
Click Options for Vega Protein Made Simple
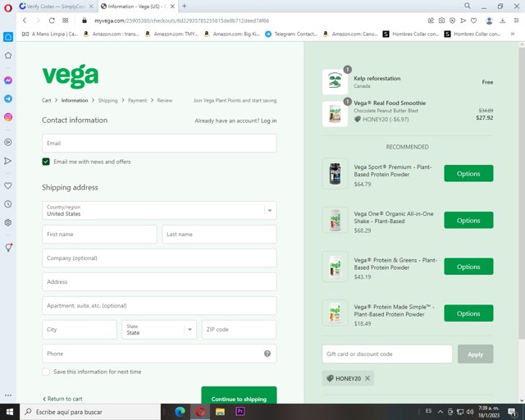click(x=468, y=313)
